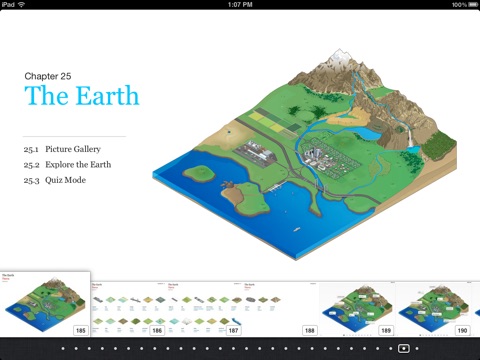The height and width of the screenshot is (360, 480).
Task: Tap the battery icon in the status bar
Action: tap(473, 4)
